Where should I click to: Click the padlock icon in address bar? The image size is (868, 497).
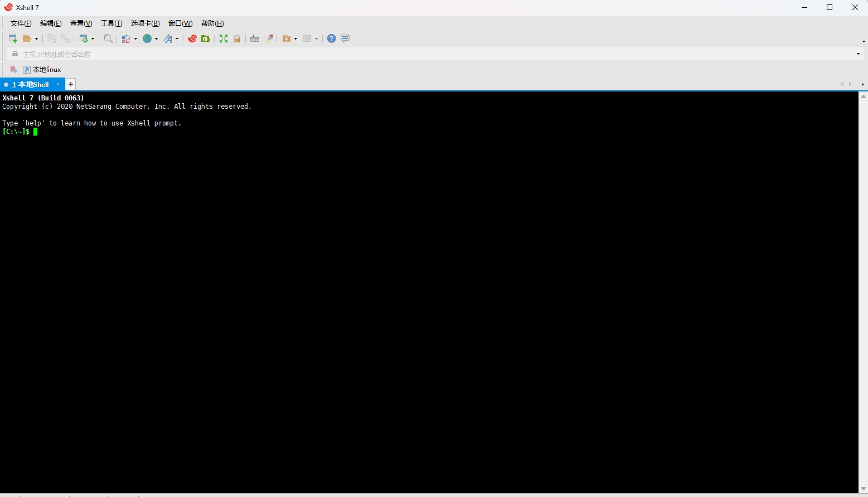15,54
